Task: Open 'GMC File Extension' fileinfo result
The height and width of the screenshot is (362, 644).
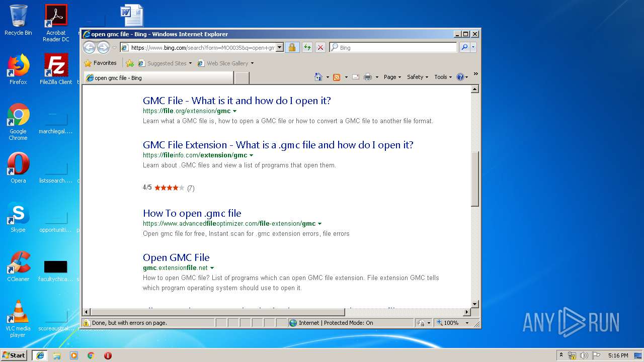Action: point(278,145)
